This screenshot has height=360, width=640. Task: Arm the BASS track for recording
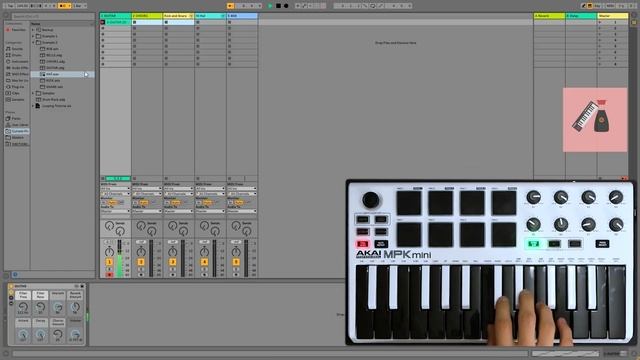(236, 275)
